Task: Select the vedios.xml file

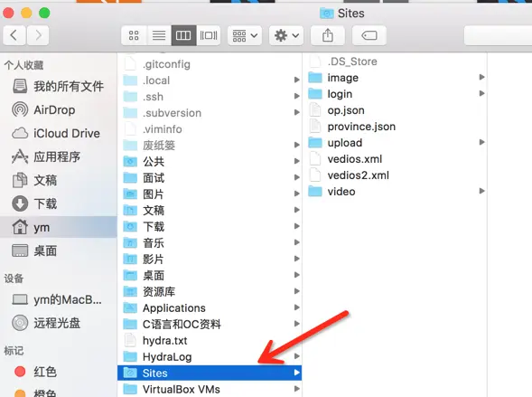Action: point(395,159)
